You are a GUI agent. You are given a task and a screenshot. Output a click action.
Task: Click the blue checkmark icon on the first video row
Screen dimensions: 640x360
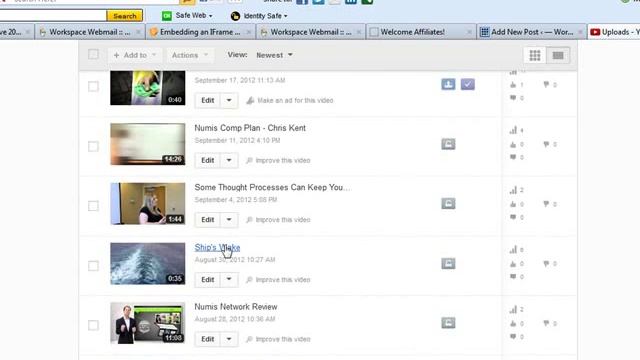pos(468,84)
